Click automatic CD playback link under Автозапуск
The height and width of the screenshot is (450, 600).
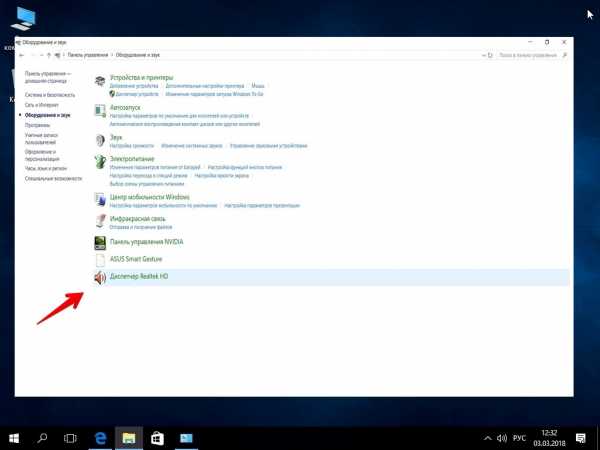coord(185,124)
